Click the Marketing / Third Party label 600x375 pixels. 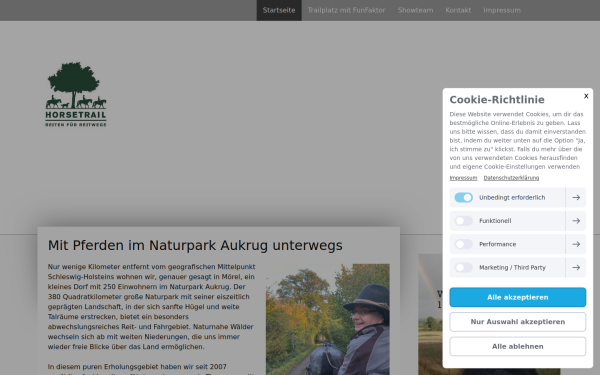pos(512,267)
